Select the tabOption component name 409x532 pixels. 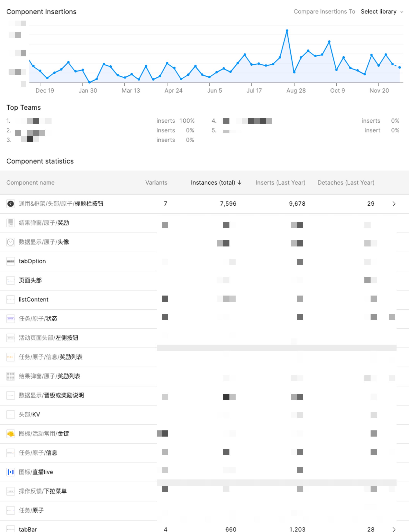click(32, 261)
